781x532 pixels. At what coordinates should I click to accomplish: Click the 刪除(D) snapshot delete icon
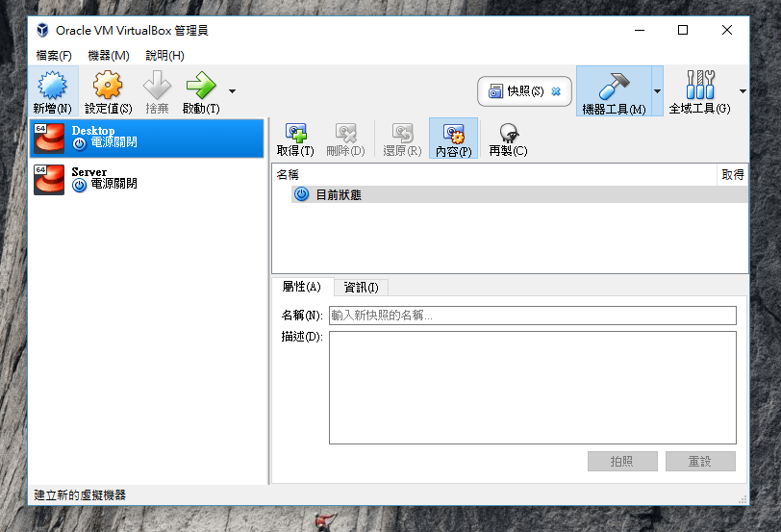345,133
